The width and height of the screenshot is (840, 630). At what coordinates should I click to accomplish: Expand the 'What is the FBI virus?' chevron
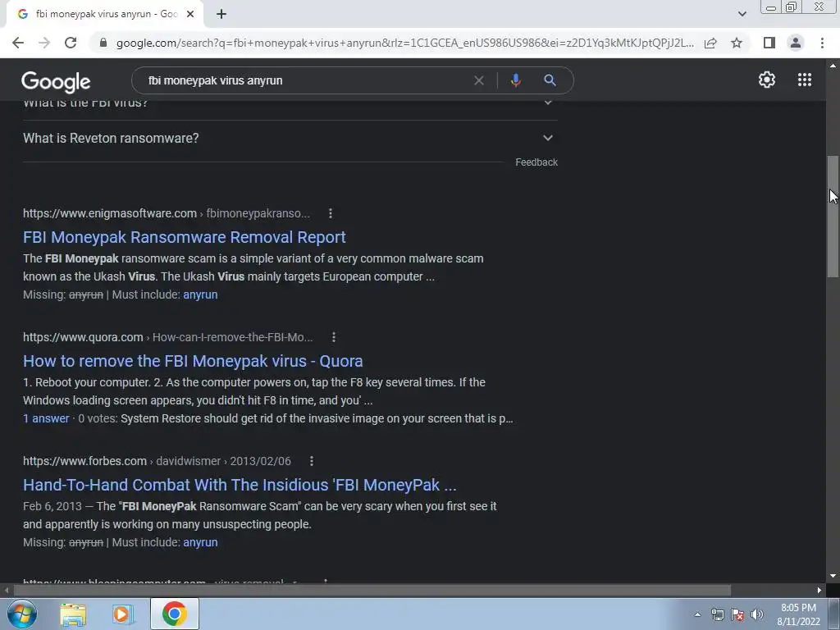[x=547, y=103]
